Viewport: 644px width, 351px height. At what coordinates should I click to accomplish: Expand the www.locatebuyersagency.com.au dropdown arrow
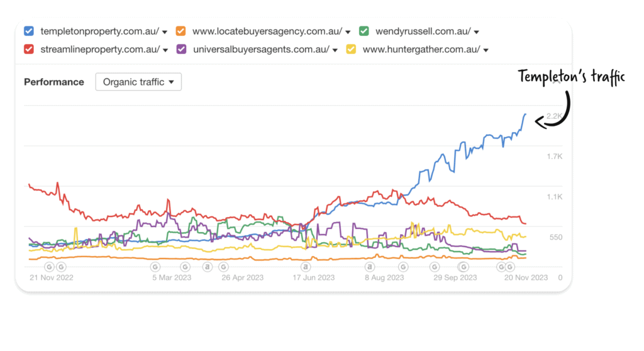coord(348,32)
